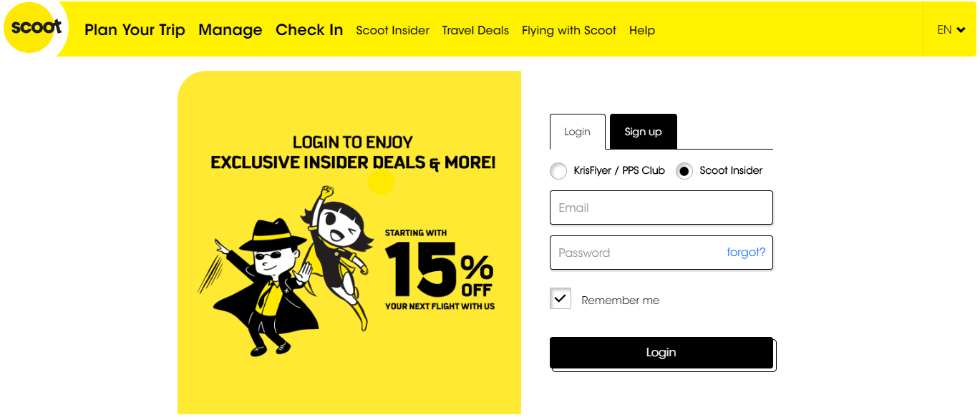Focus the Password input field
This screenshot has width=980, height=420.
[x=637, y=253]
